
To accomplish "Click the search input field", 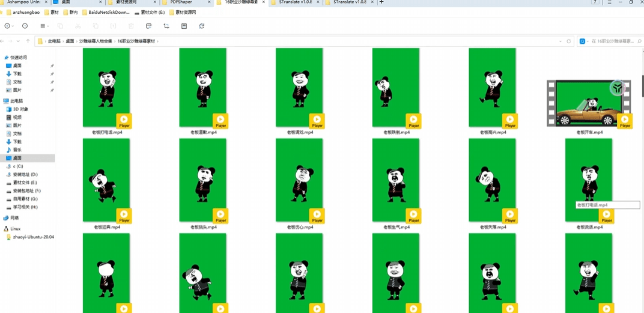I will point(612,41).
